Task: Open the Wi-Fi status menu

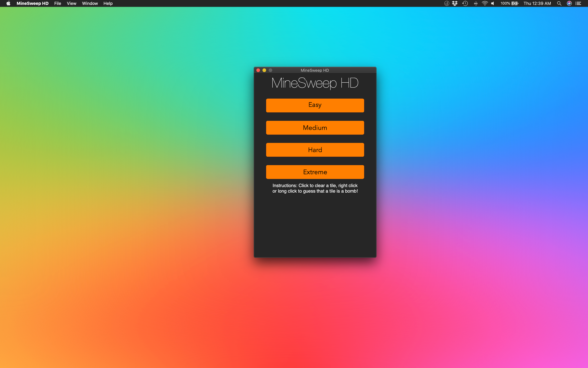Action: point(485,3)
